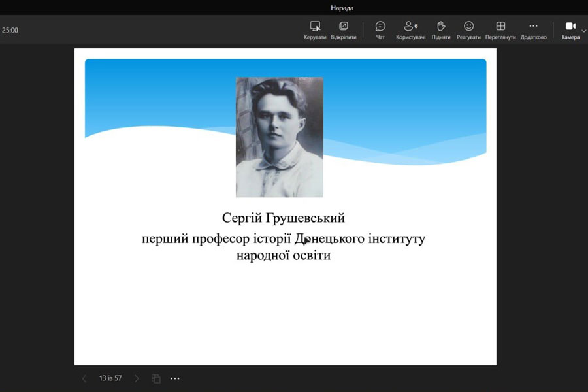Image resolution: width=588 pixels, height=392 pixels.
Task: Raise your hand with Підняти
Action: point(441,27)
